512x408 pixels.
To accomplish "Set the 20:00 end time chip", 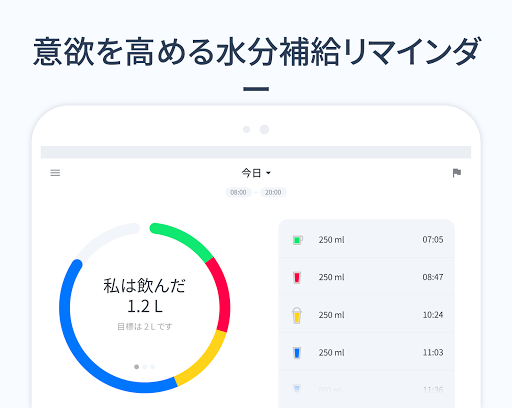I will (x=273, y=192).
